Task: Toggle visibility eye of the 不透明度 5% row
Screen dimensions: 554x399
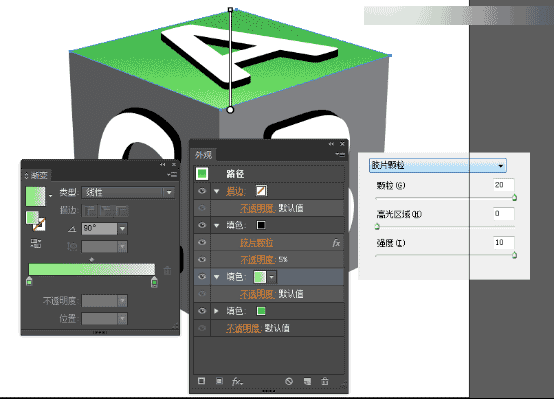Action: coord(202,259)
